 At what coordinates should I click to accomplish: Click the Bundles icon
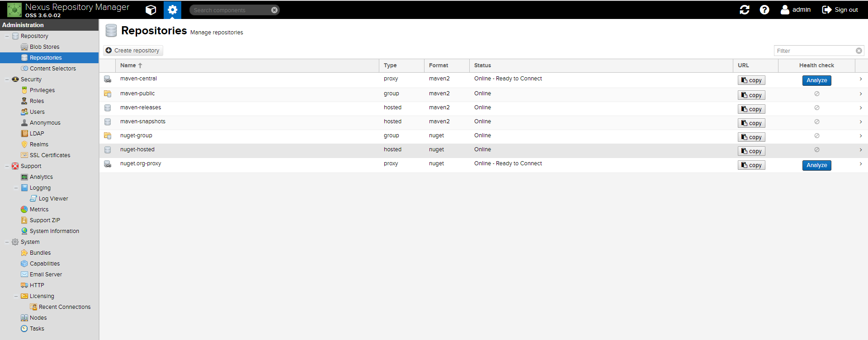(x=24, y=253)
